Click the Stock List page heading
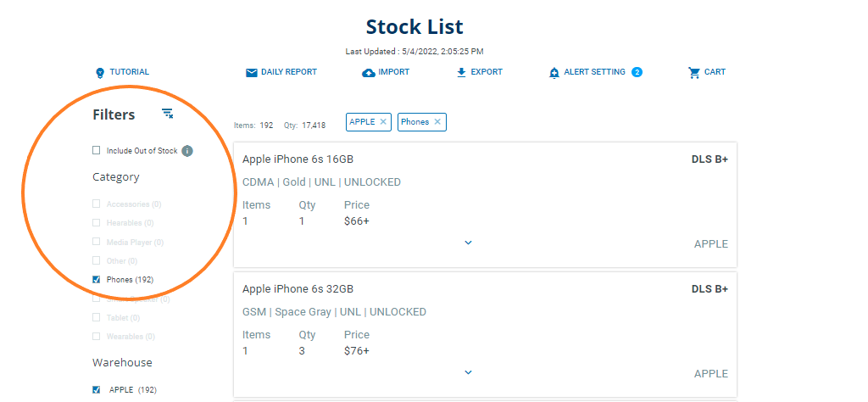 tap(415, 26)
